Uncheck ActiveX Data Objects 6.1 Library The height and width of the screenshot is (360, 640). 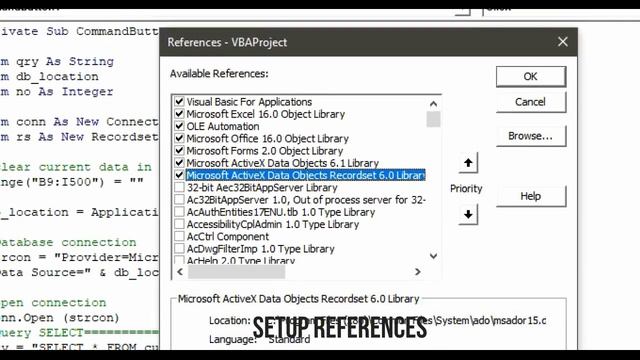point(179,162)
